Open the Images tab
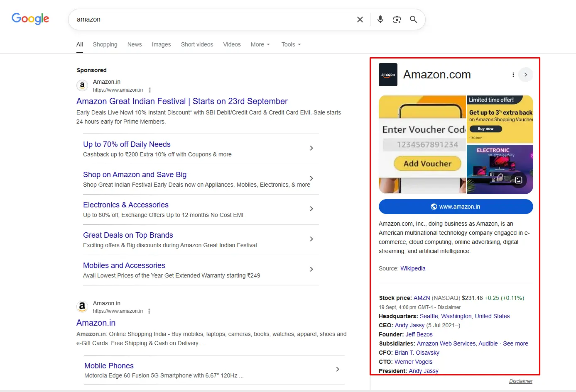 [161, 44]
